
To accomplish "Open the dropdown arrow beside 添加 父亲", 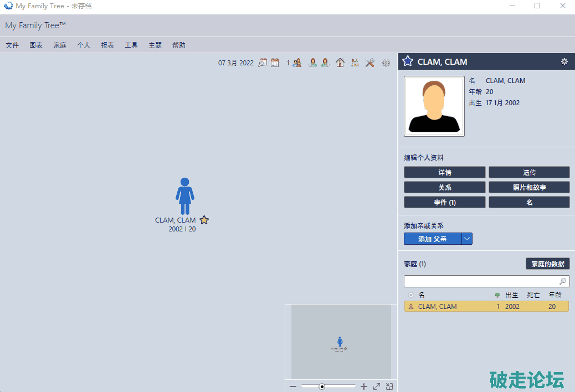I will (x=467, y=239).
